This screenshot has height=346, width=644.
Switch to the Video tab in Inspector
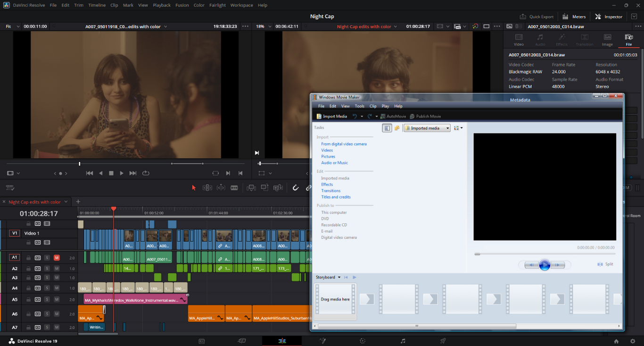coord(519,40)
